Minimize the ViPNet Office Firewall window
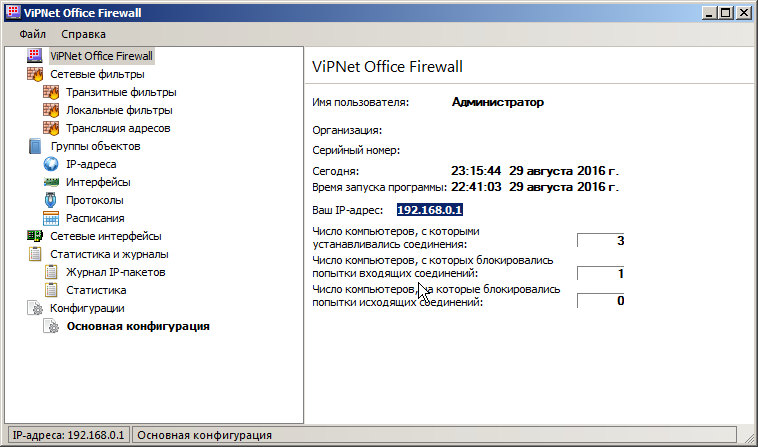The image size is (758, 447). 709,13
